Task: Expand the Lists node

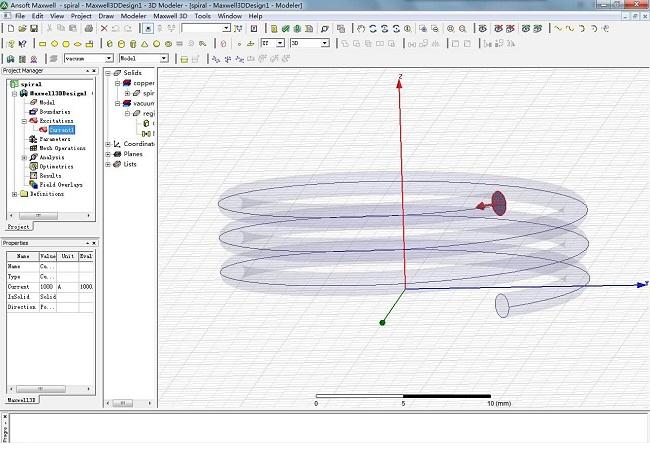Action: 108,165
